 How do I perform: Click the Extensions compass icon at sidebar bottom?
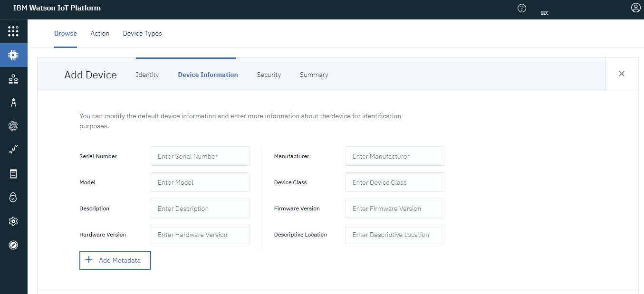point(13,245)
